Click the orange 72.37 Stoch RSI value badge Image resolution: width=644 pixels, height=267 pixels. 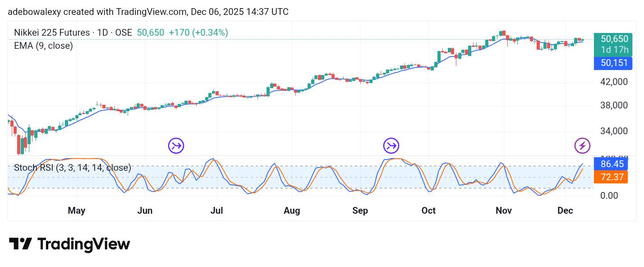click(611, 177)
